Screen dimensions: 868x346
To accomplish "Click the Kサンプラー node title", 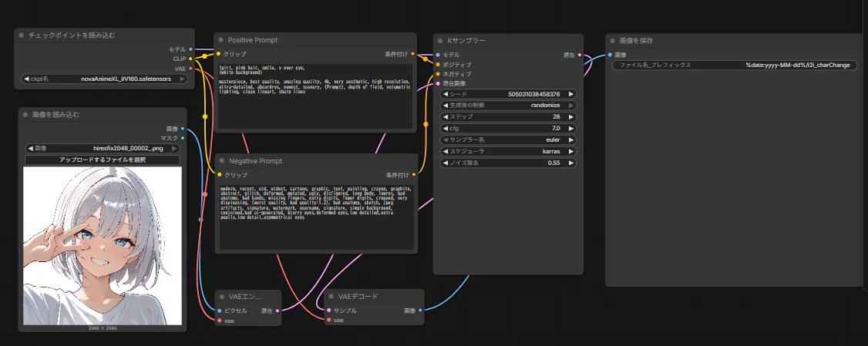I will (x=466, y=41).
